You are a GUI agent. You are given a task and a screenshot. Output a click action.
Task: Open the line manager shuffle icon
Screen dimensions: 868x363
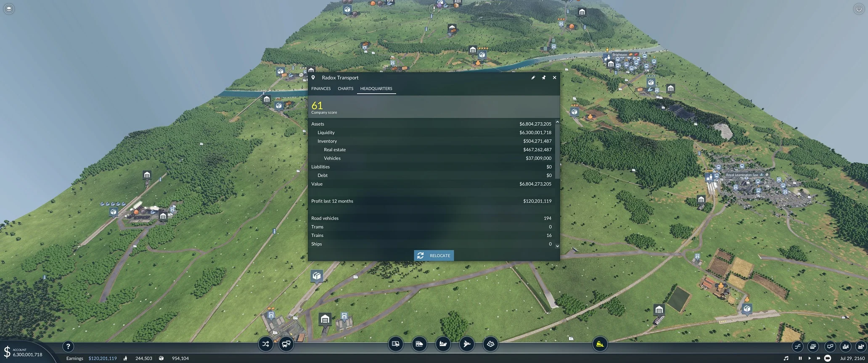click(266, 345)
